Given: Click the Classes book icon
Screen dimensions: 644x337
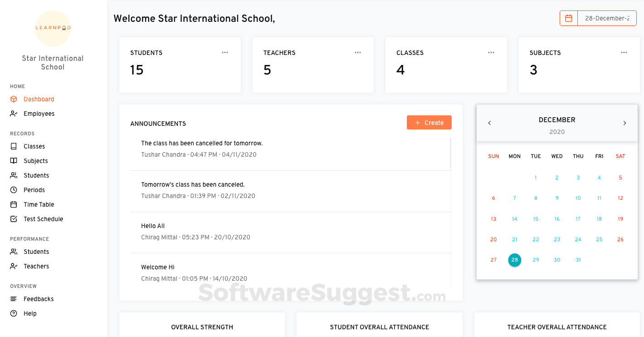Looking at the screenshot, I should point(14,146).
